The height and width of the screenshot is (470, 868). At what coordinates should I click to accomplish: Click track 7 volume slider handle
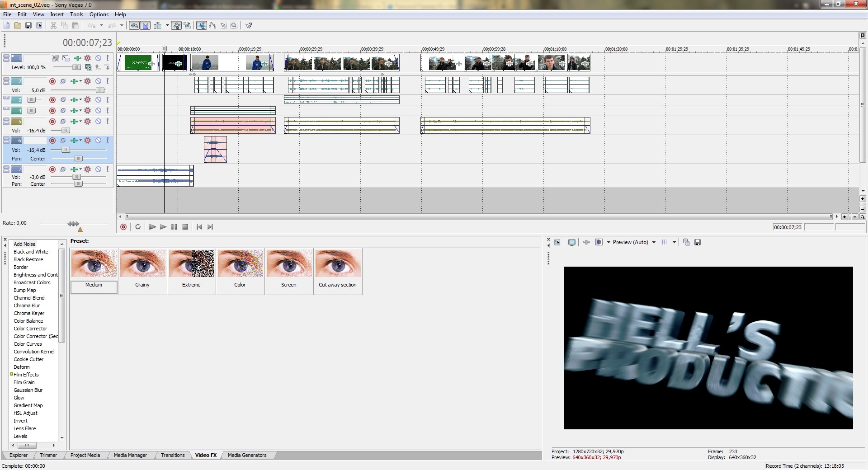76,177
